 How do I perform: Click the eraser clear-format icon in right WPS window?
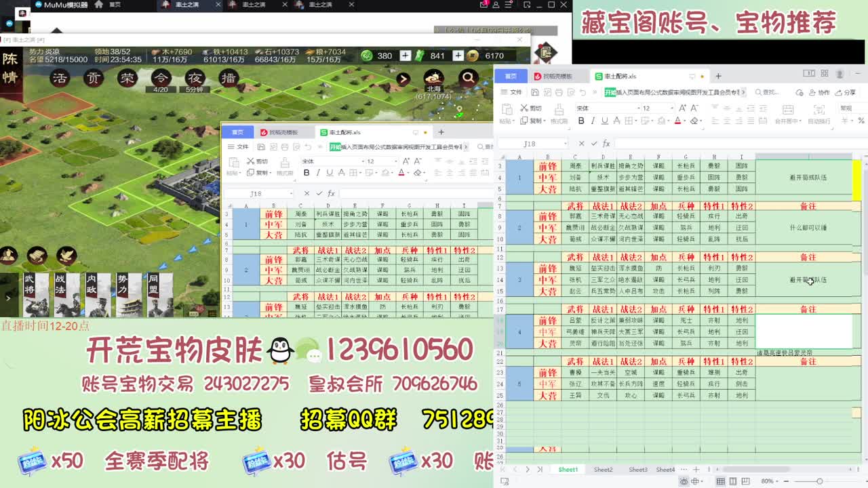pos(694,121)
